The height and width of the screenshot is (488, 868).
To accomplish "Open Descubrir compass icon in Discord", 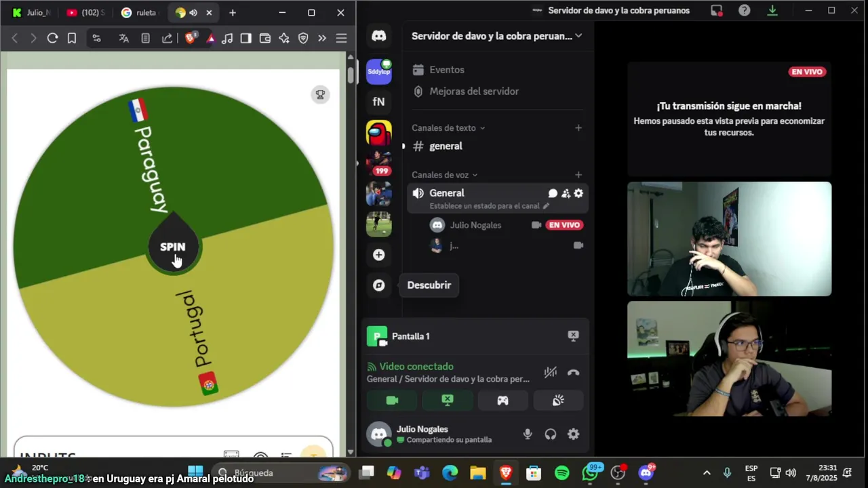I will (x=379, y=285).
